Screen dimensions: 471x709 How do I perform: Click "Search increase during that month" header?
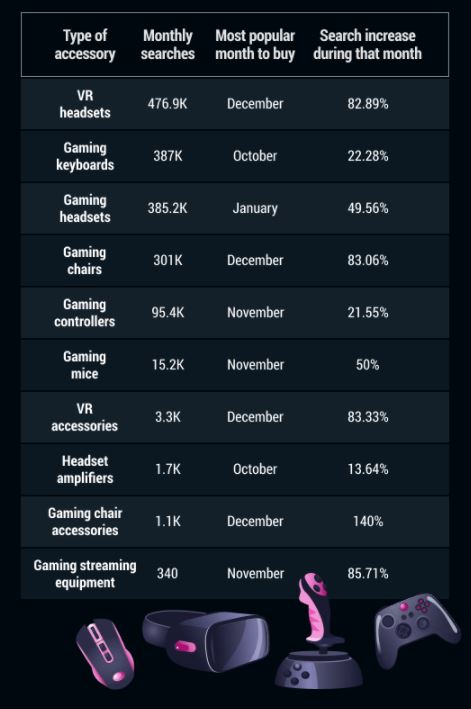click(x=367, y=44)
